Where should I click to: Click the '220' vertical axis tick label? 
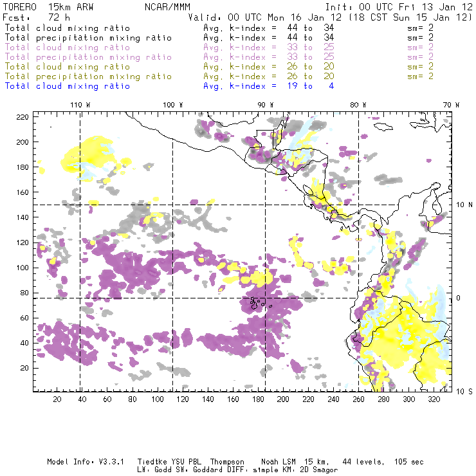click(22, 117)
